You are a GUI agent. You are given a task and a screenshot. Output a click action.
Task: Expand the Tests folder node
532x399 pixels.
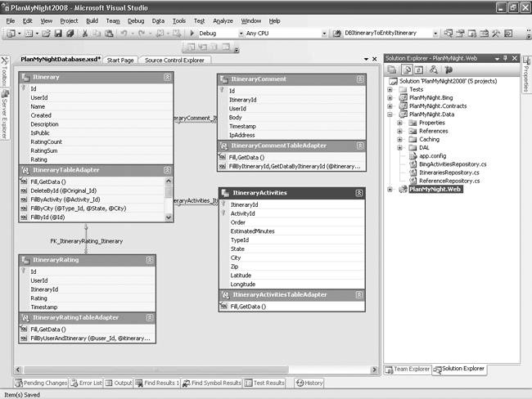390,89
